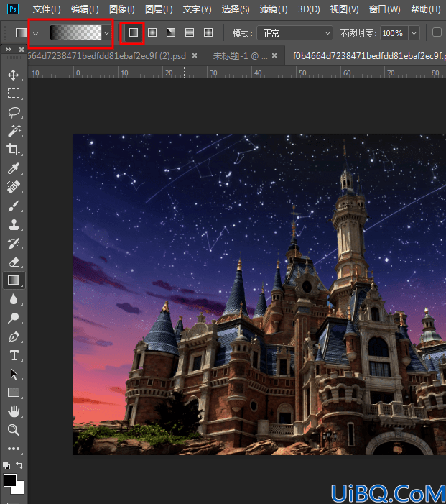Image resolution: width=446 pixels, height=504 pixels.
Task: Select the Lasso tool
Action: coord(13,112)
